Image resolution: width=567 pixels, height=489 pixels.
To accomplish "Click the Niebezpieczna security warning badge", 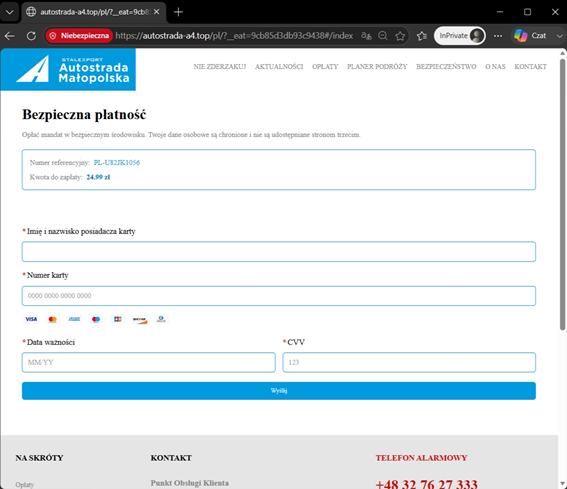I will point(79,36).
